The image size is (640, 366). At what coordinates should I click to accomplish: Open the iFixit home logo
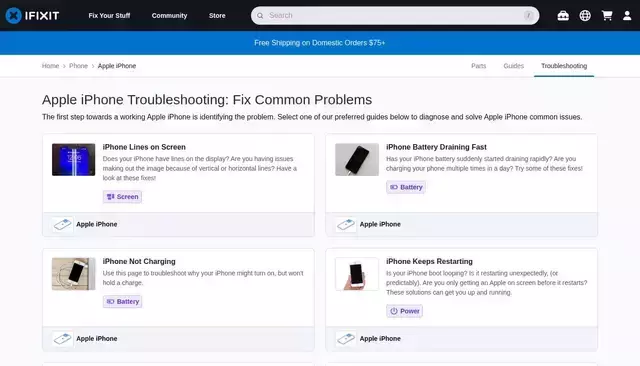point(32,16)
